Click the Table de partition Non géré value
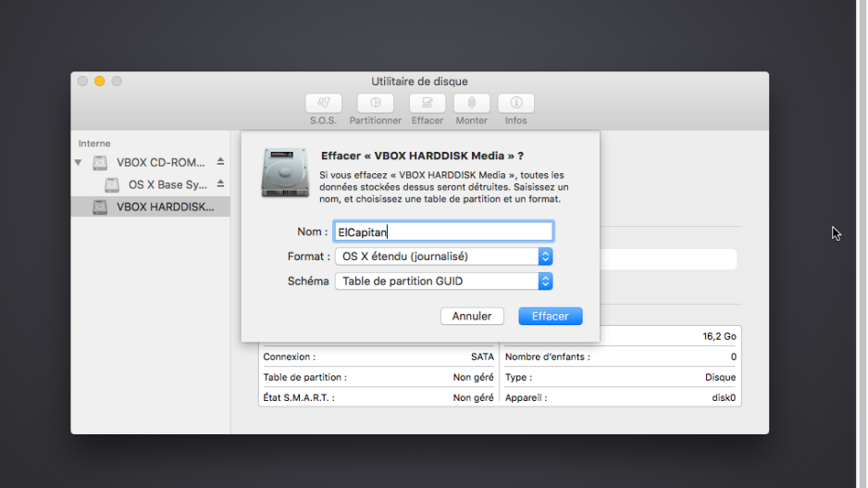868x488 pixels. point(473,377)
